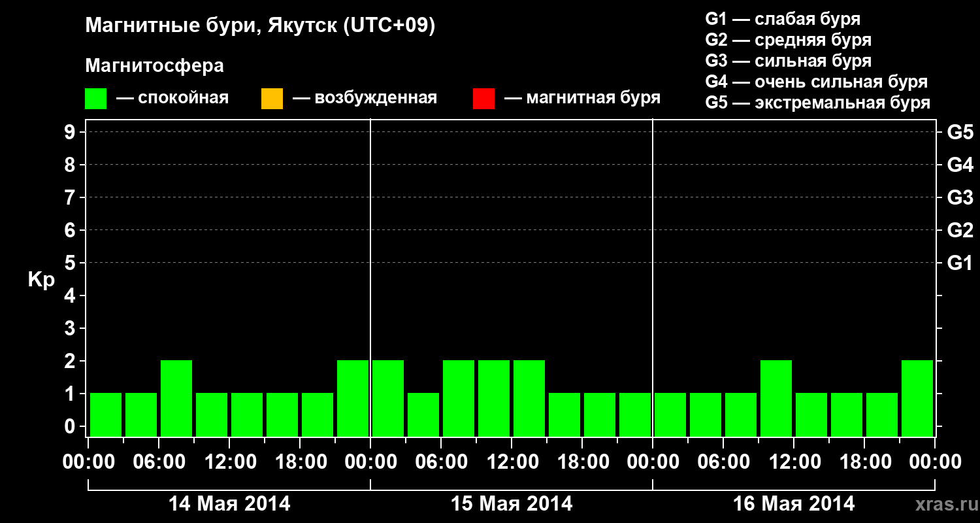Image resolution: width=980 pixels, height=523 pixels.
Task: Click the Kp 1 bar at 03:00 on 15 May
Action: [423, 414]
